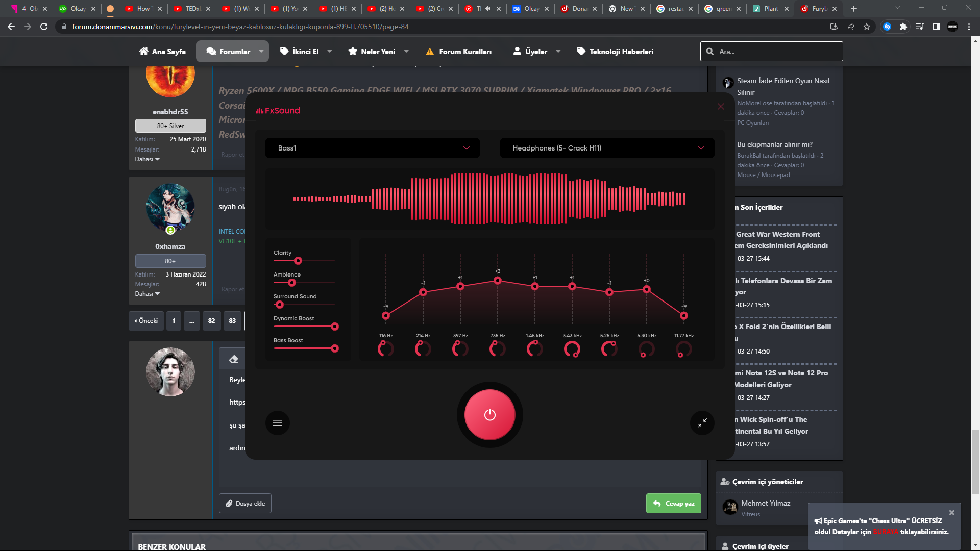Adjust the Dynamic Boost slider
Screen dimensions: 980x551
[306, 327]
